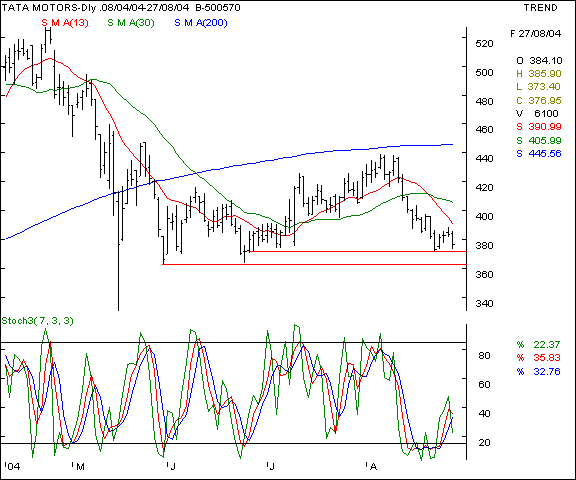Select the high value 385.90

point(545,74)
